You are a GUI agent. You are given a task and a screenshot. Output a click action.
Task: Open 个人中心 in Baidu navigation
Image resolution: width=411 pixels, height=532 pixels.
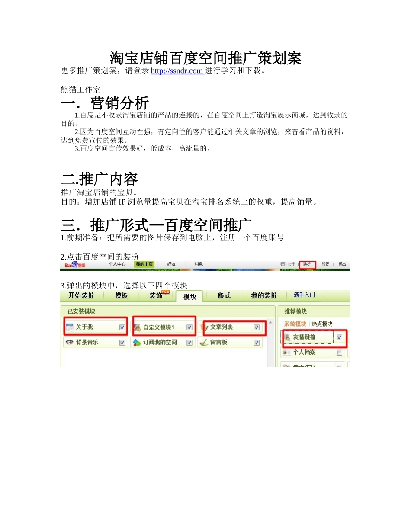pyautogui.click(x=117, y=264)
